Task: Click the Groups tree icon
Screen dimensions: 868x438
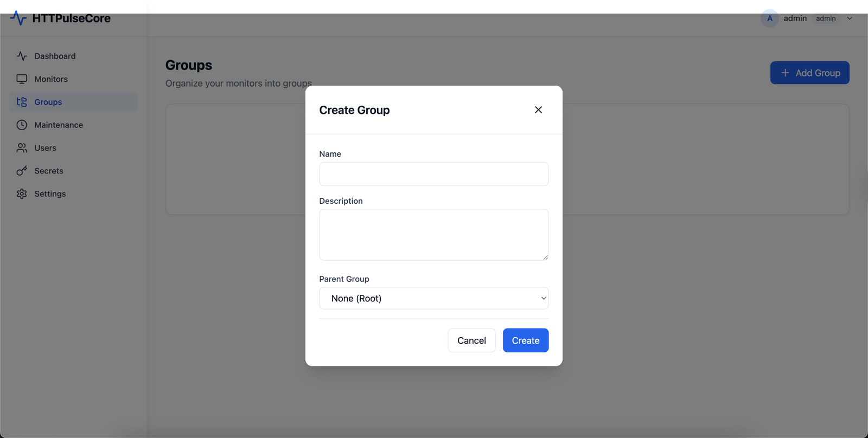Action: pyautogui.click(x=22, y=102)
